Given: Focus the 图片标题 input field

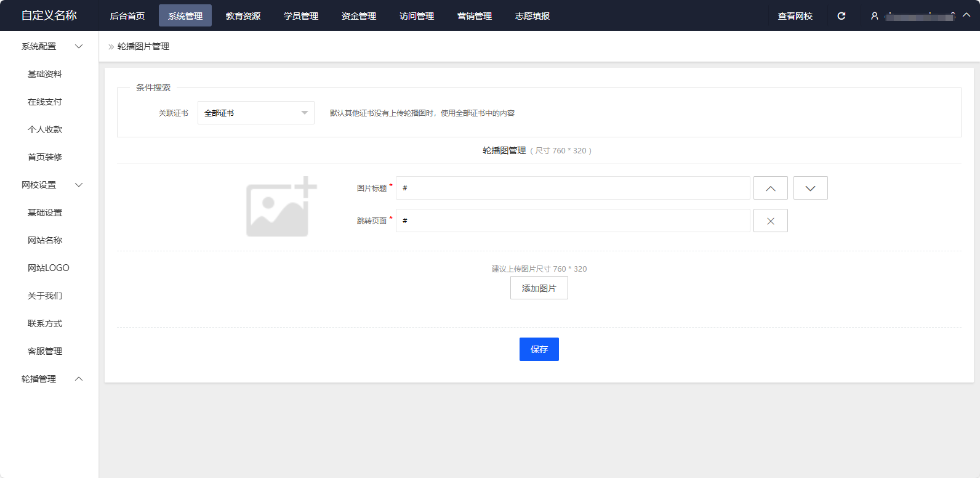Looking at the screenshot, I should (x=573, y=188).
